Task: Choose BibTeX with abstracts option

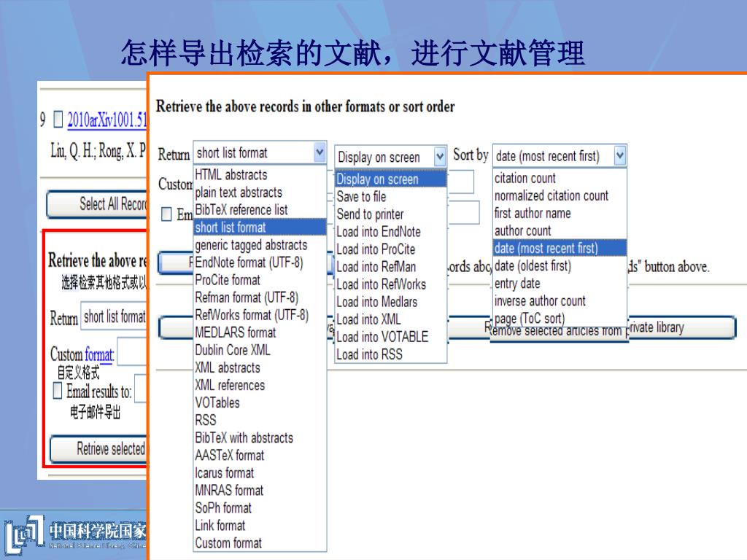Action: (260, 437)
